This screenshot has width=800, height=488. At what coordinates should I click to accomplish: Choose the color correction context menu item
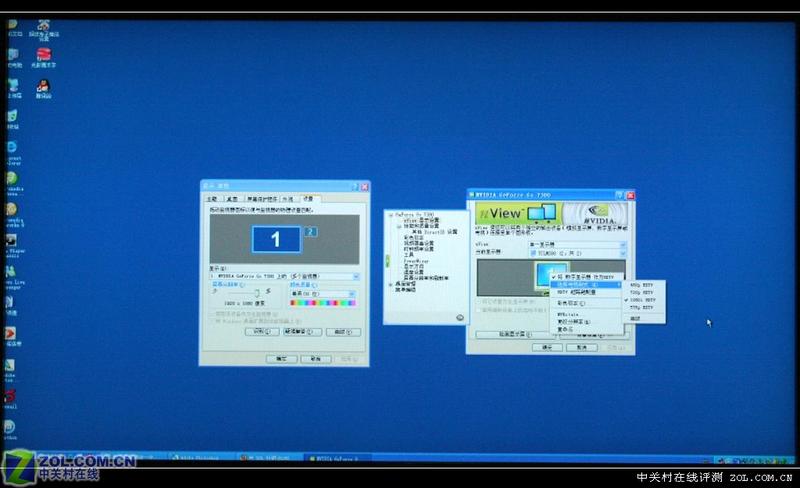pyautogui.click(x=586, y=303)
